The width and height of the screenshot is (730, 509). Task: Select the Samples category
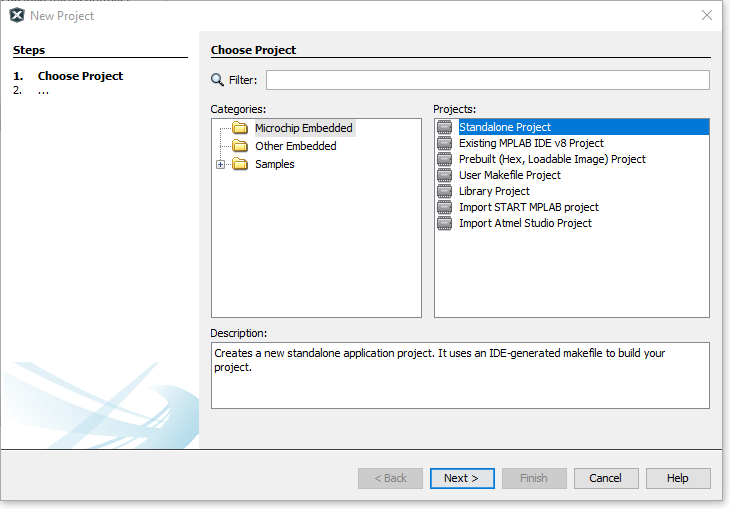275,164
